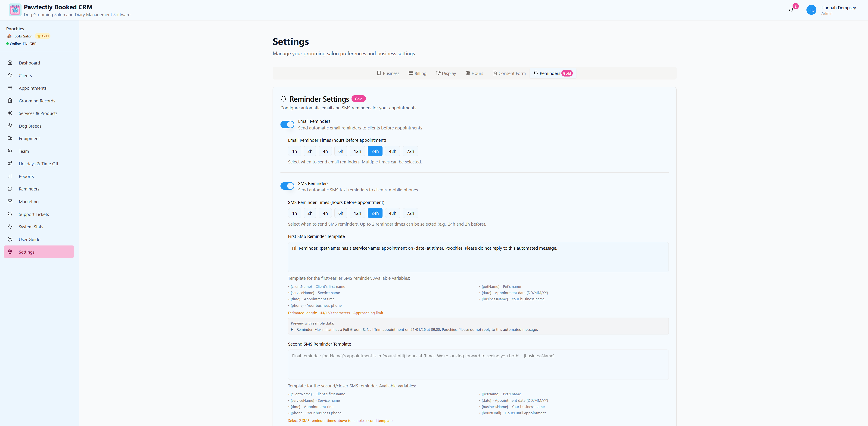Viewport: 868px width, 426px height.
Task: Open Settings in the sidebar
Action: (39, 252)
